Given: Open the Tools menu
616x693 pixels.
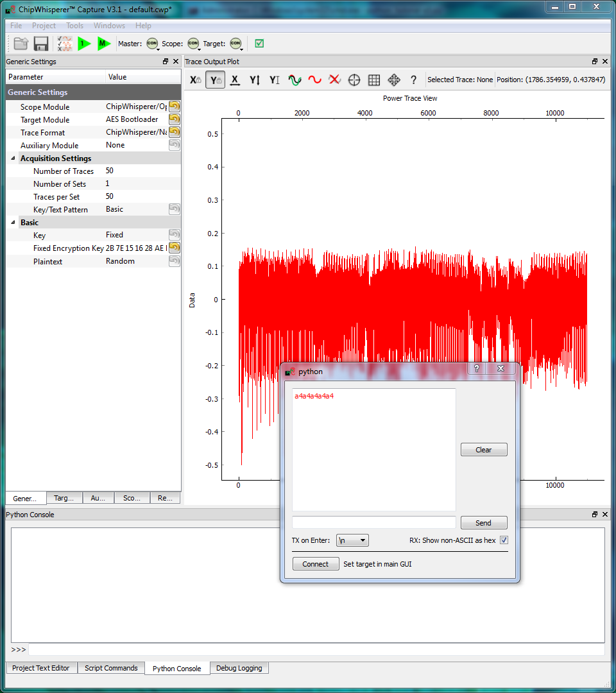Looking at the screenshot, I should click(74, 26).
